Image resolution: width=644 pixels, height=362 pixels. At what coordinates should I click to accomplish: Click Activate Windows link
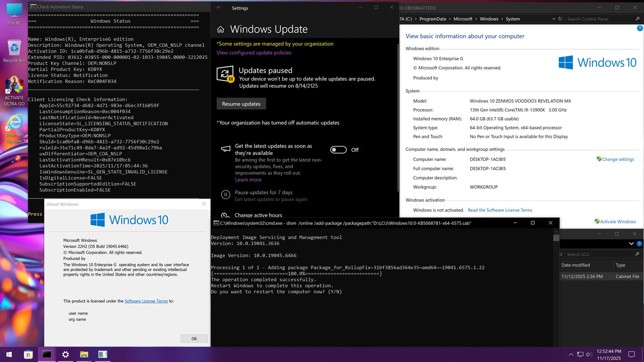[x=618, y=222]
